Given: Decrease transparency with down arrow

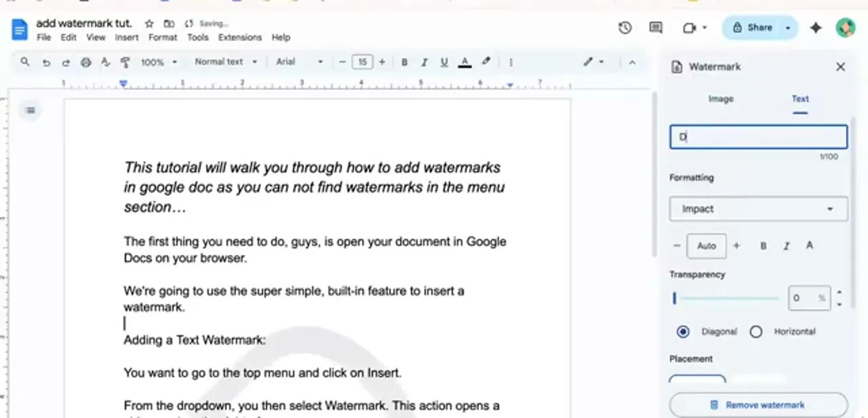Looking at the screenshot, I should pyautogui.click(x=840, y=305).
